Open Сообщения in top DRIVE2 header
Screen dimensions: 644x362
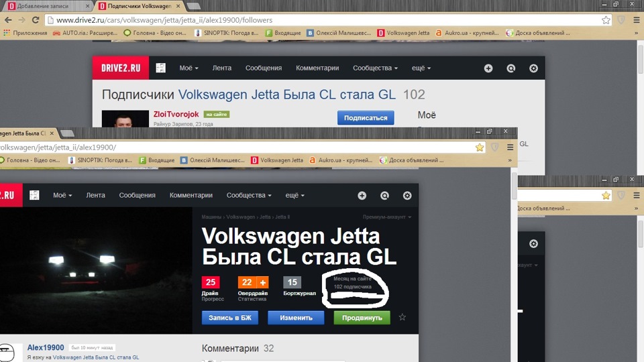click(264, 68)
